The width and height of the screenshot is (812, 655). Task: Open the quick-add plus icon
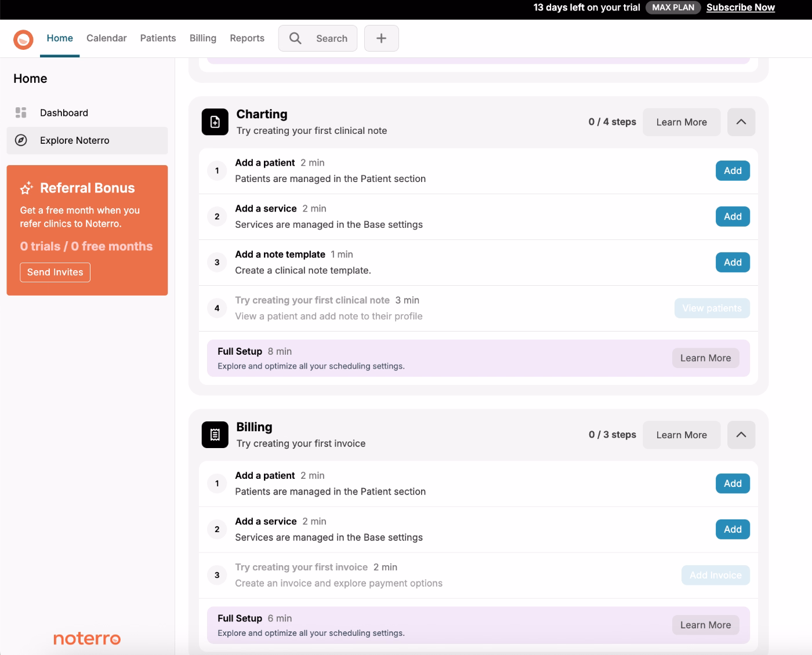point(381,38)
